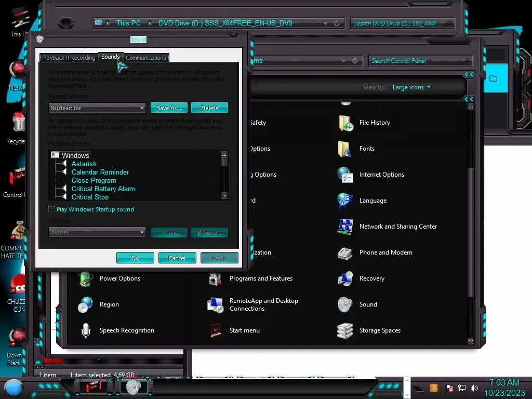Screen dimensions: 532x399
Task: Open the Language icon
Action: click(x=345, y=201)
